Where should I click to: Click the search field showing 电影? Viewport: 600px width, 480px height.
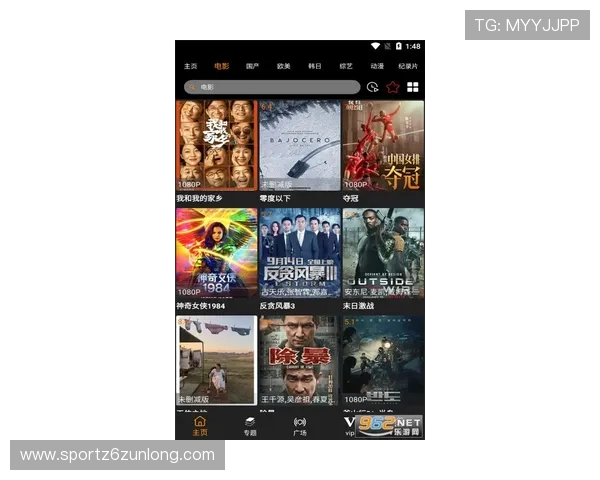(272, 87)
